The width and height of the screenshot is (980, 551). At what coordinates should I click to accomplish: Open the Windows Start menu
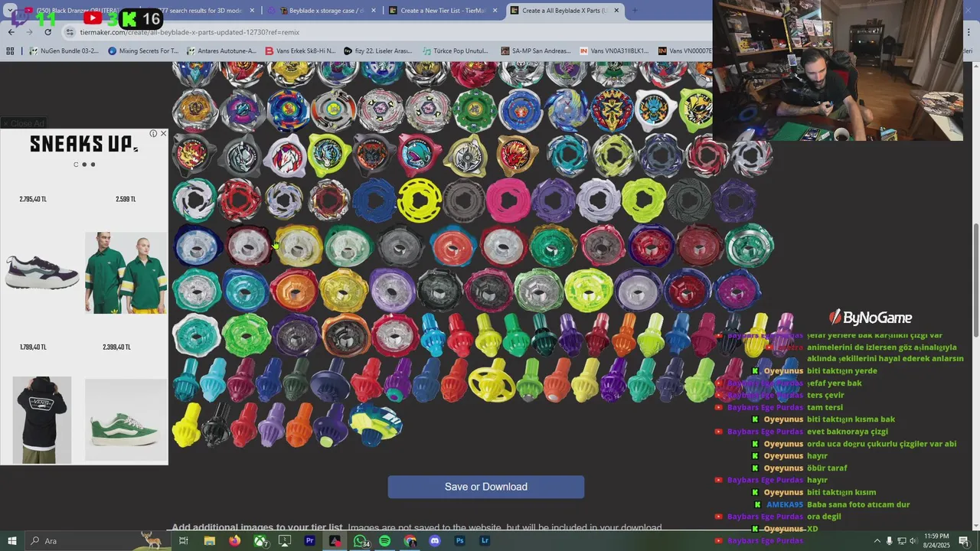pyautogui.click(x=12, y=541)
